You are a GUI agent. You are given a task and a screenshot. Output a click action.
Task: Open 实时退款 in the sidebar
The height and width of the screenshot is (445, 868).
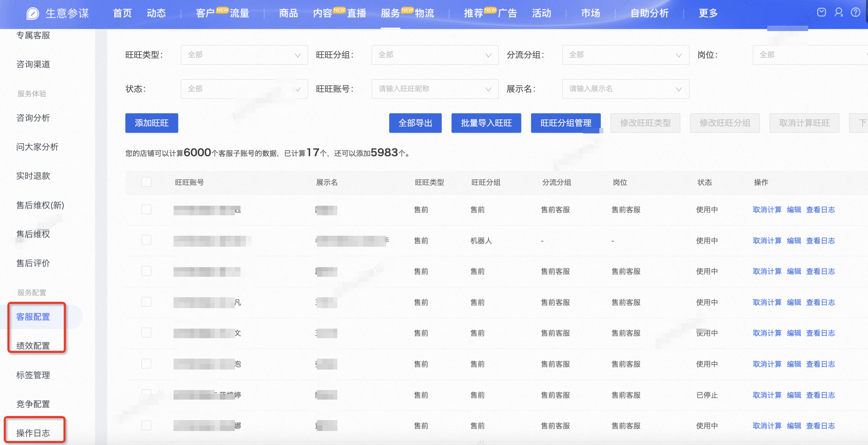coord(33,176)
